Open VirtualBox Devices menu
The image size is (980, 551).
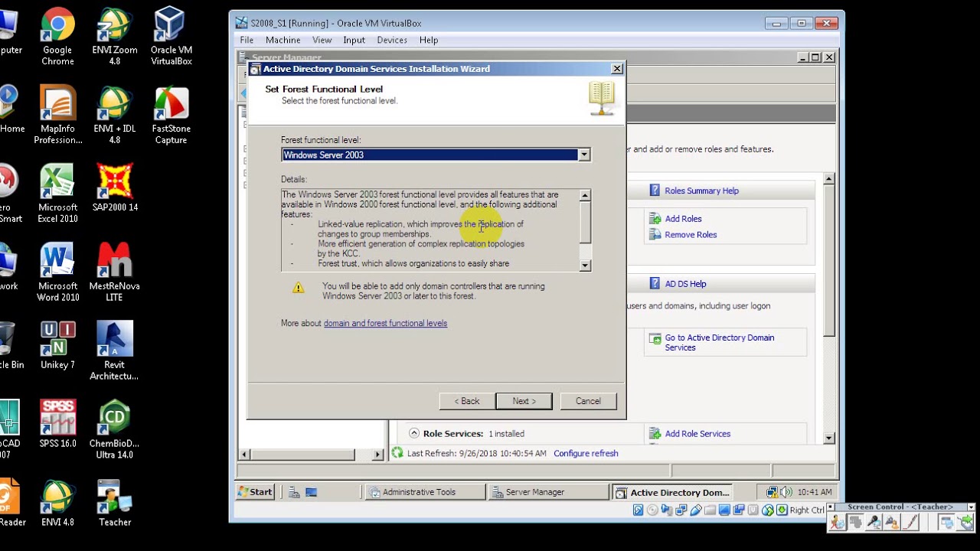[391, 40]
